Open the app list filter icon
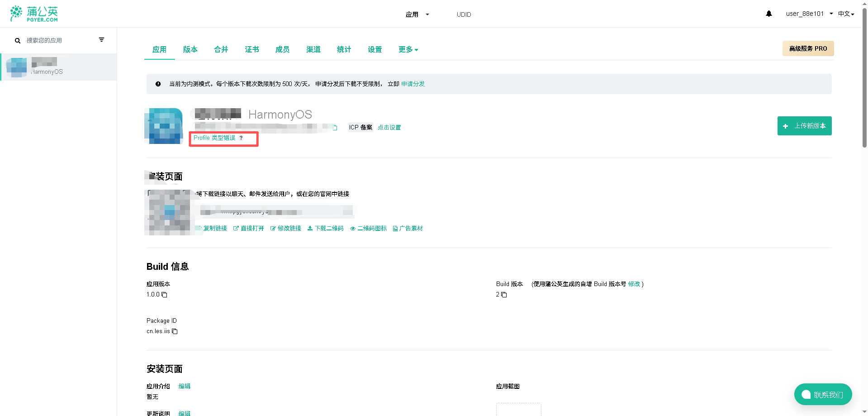The image size is (868, 416). [x=101, y=40]
